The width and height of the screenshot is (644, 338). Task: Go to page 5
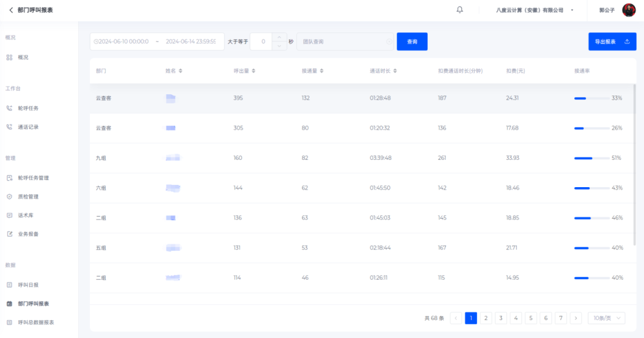[x=531, y=318]
